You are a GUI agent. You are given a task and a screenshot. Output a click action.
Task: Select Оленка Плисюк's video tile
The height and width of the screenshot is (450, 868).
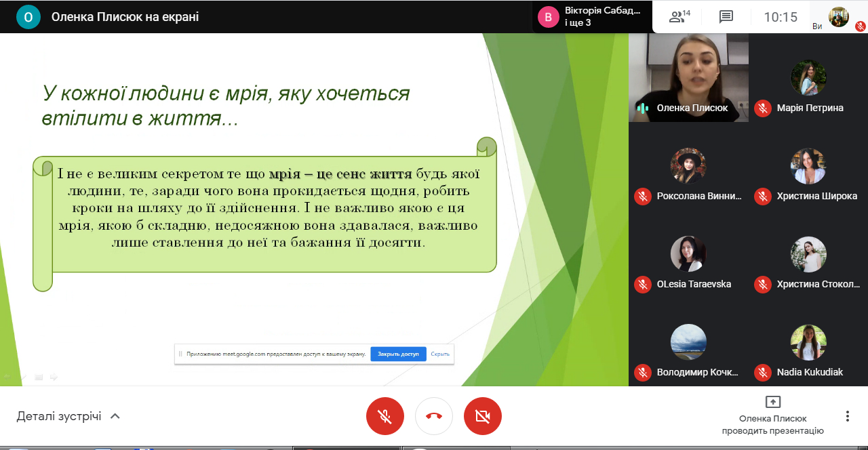coord(688,78)
